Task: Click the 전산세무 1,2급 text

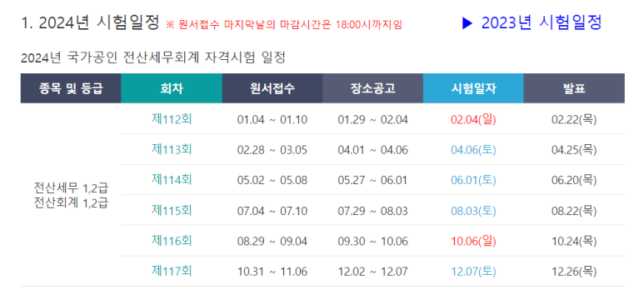Action: (71, 188)
